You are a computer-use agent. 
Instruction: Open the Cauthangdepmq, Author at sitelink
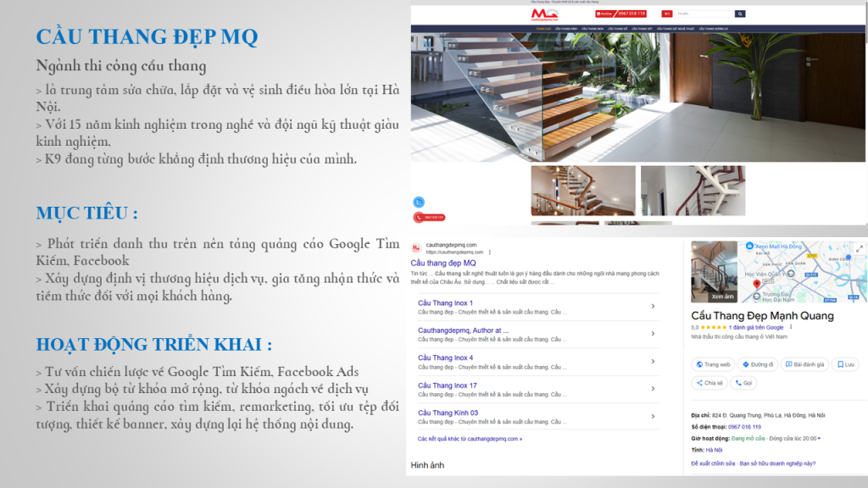463,330
